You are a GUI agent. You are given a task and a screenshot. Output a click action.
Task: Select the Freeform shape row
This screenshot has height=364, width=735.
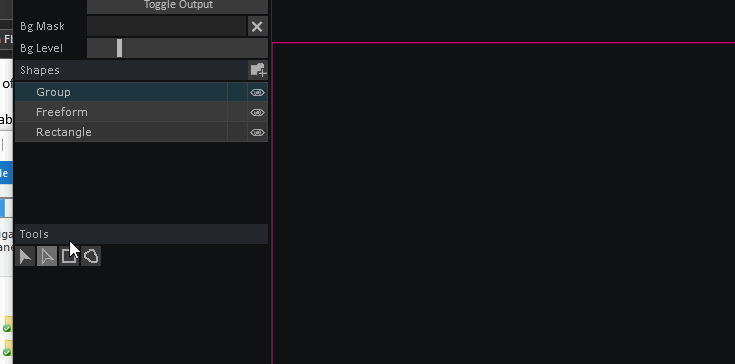click(121, 112)
